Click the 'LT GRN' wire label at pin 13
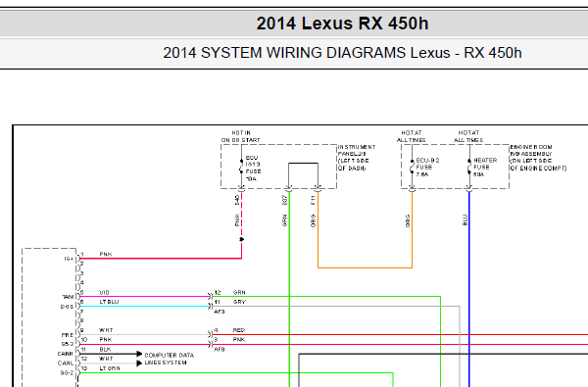Screen dimensions: 588x387 click(110, 368)
